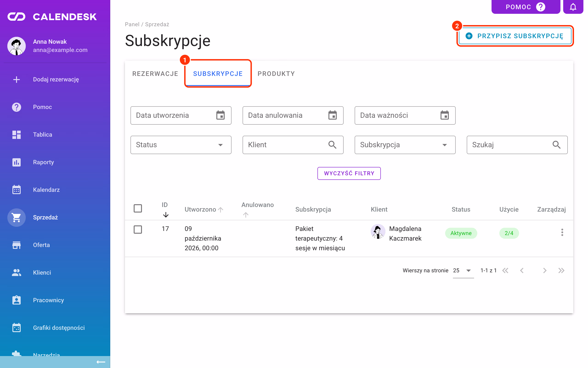Switch to Subskrypcje tab
Image resolution: width=588 pixels, height=368 pixels.
(218, 74)
